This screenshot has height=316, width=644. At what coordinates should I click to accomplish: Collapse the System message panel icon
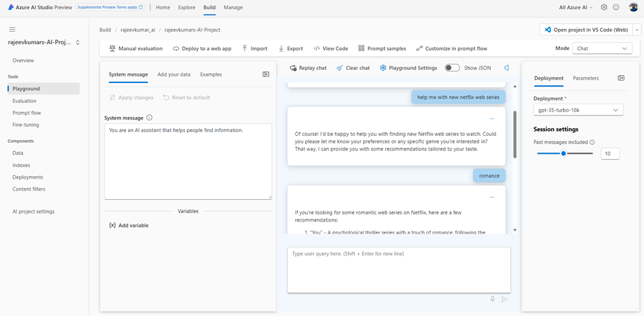point(266,75)
